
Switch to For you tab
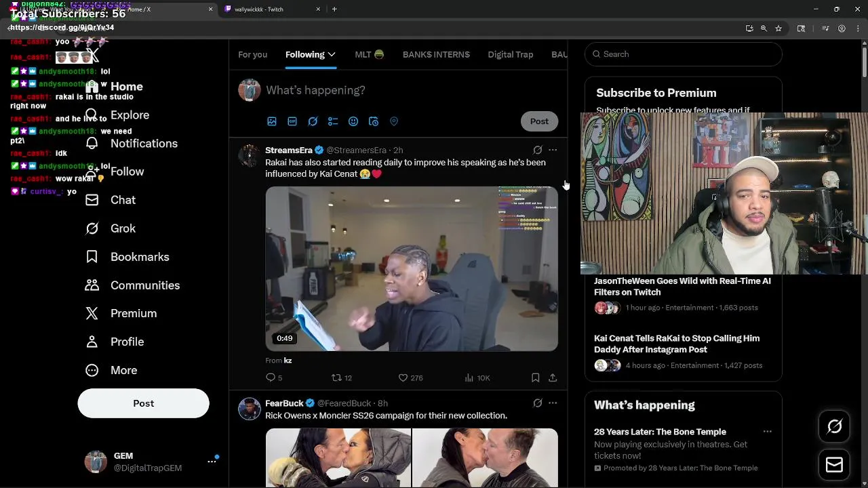(x=252, y=54)
